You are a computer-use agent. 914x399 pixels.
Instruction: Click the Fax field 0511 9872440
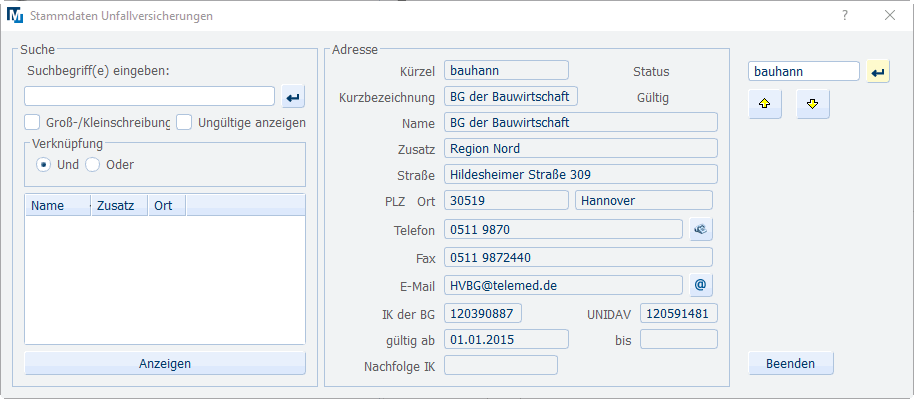(x=578, y=257)
